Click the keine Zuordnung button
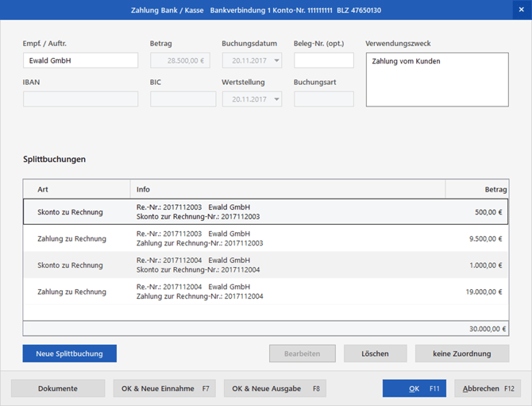The height and width of the screenshot is (406, 532). pyautogui.click(x=461, y=354)
